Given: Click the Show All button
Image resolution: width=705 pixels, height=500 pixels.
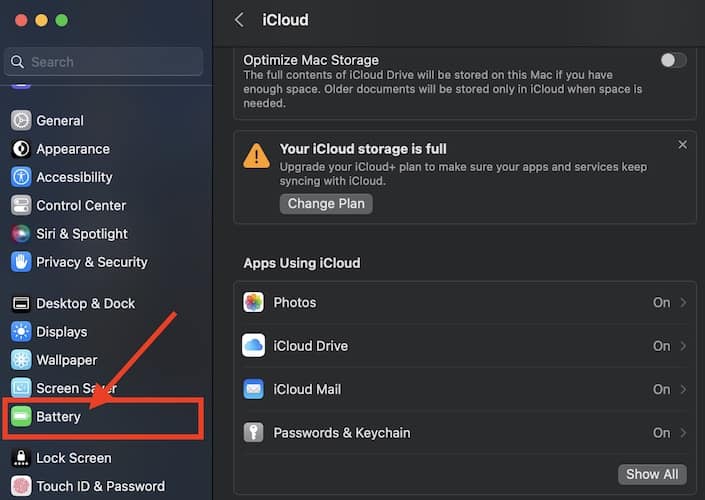Looking at the screenshot, I should point(652,474).
